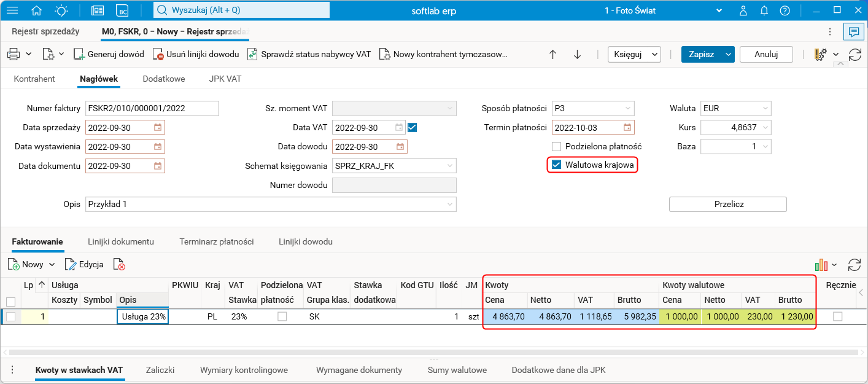
Task: Open calendar for Data dowodu
Action: (400, 147)
